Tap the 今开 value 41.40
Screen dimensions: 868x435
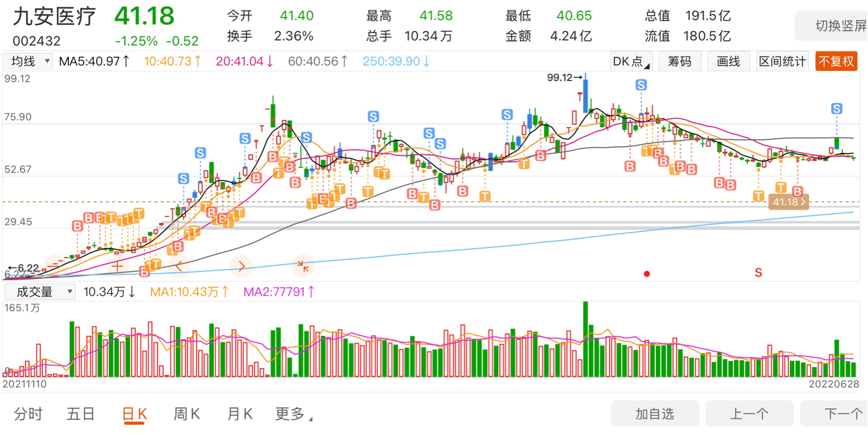[x=297, y=16]
